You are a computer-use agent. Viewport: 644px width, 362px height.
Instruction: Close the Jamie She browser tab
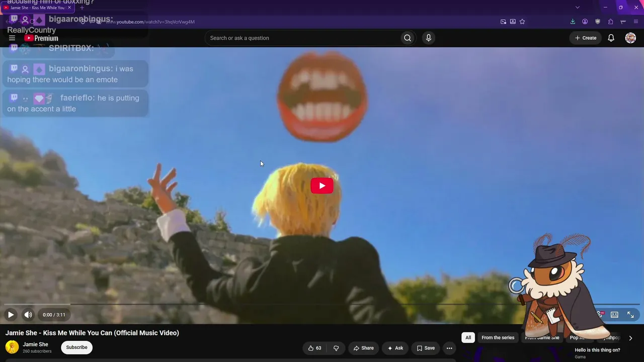click(69, 8)
